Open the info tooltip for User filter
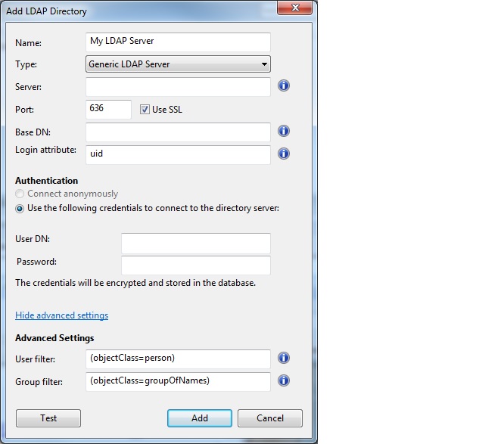 pyautogui.click(x=284, y=358)
